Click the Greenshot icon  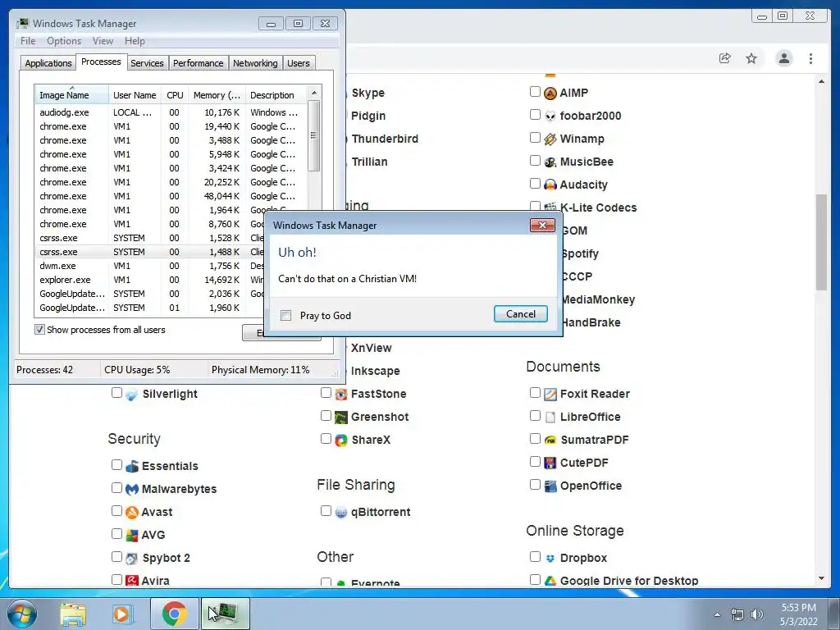[x=341, y=418]
